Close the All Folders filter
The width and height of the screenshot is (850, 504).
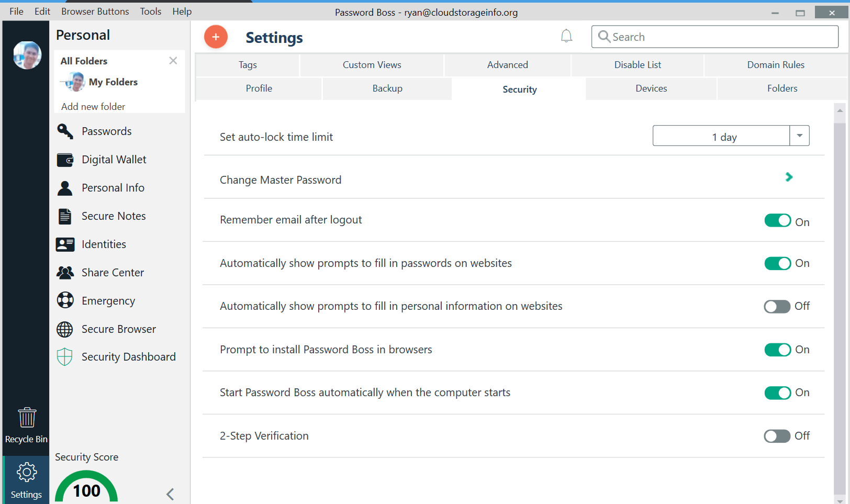click(x=173, y=60)
